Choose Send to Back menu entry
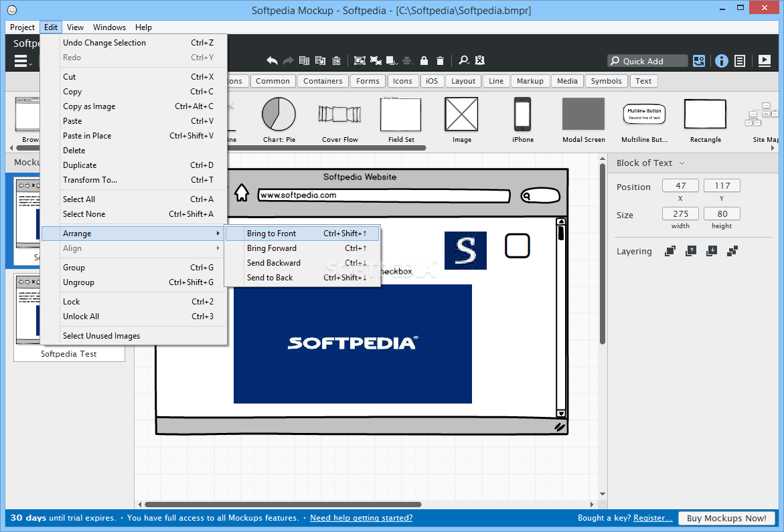This screenshot has height=532, width=784. click(302, 277)
